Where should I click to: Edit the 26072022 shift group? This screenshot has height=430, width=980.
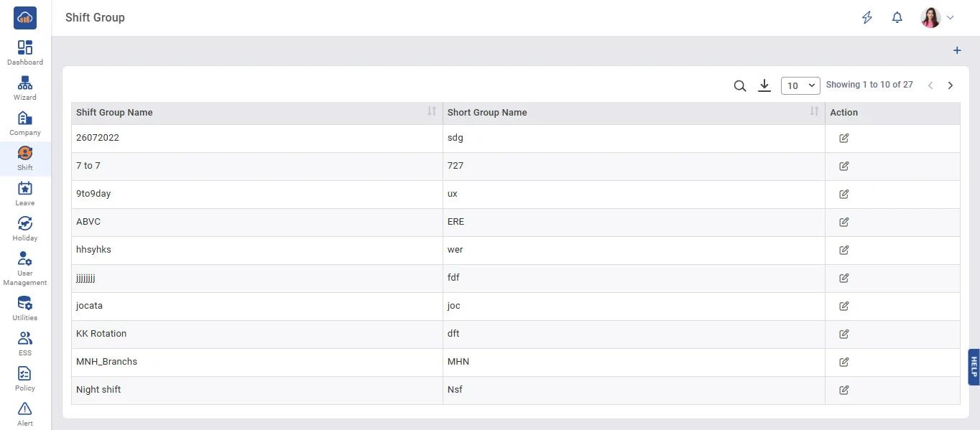click(x=844, y=139)
